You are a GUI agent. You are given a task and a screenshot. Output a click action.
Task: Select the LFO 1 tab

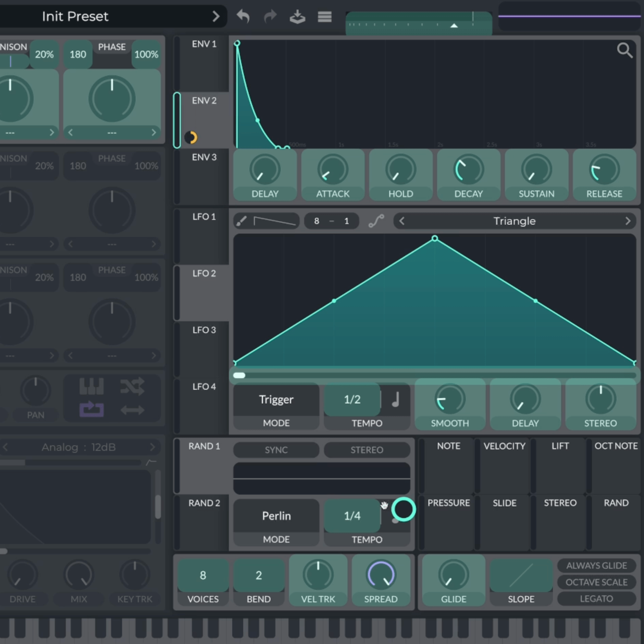[x=201, y=236]
